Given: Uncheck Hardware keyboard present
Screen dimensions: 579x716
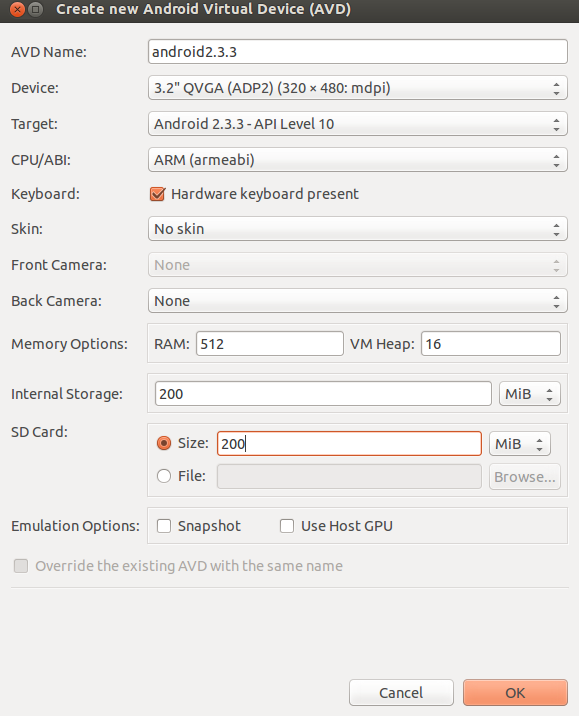Looking at the screenshot, I should click(157, 194).
